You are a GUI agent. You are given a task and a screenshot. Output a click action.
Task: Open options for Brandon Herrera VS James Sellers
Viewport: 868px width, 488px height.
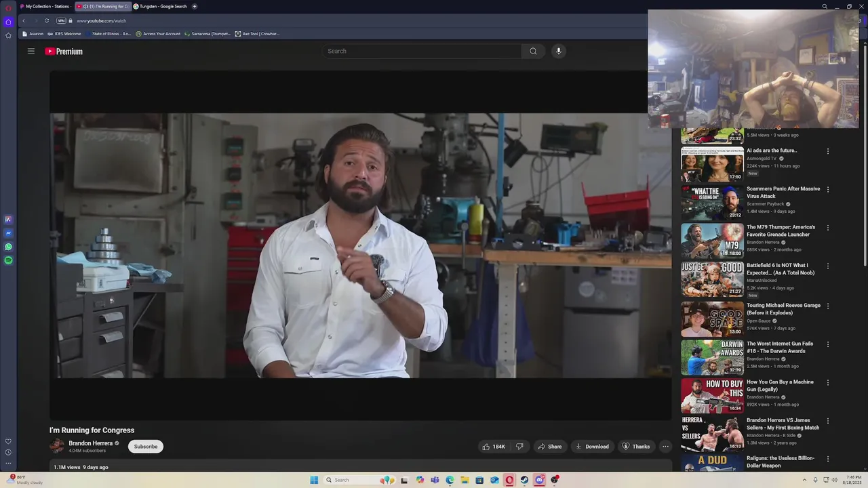828,421
